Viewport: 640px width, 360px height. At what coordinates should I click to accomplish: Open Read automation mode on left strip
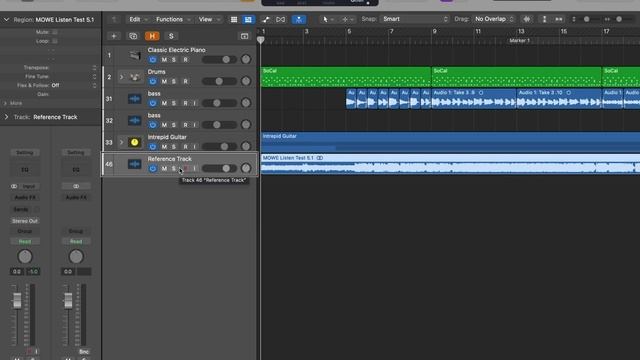25,242
